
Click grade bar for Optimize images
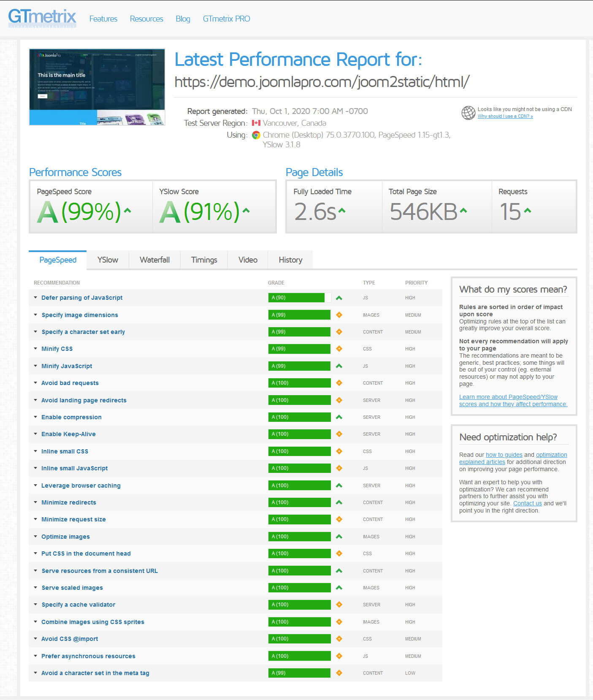pos(299,537)
